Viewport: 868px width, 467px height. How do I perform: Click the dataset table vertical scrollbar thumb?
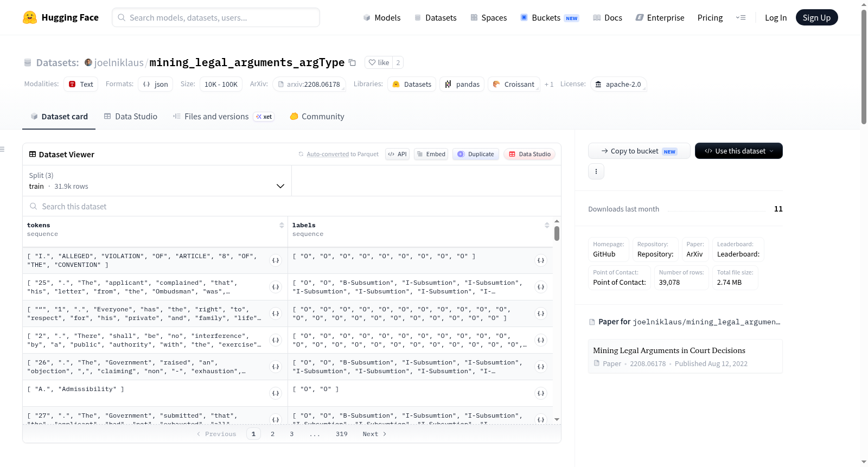point(557,234)
